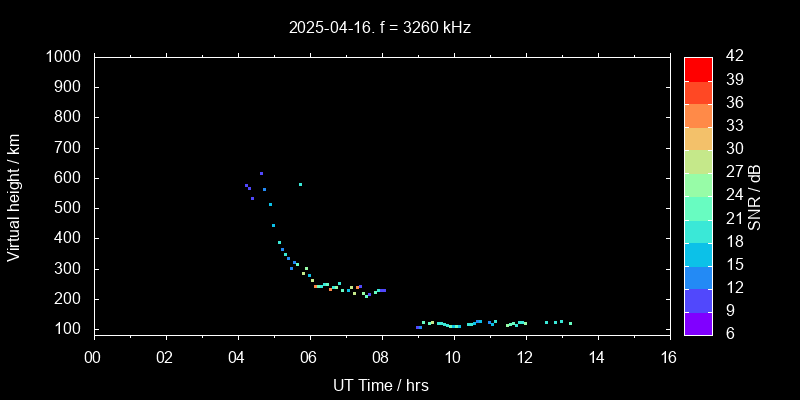Click the 'UT Time / hrs' axis label
The width and height of the screenshot is (800, 400).
381,384
